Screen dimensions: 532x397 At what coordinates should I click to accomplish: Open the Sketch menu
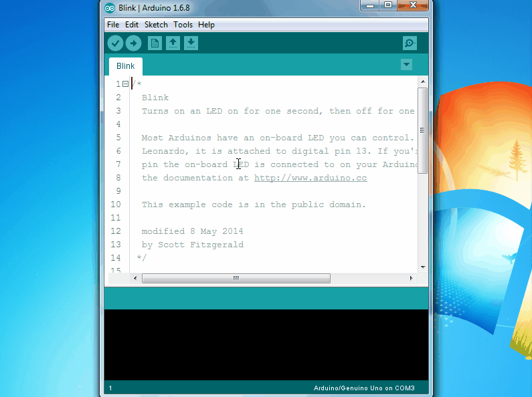(156, 25)
